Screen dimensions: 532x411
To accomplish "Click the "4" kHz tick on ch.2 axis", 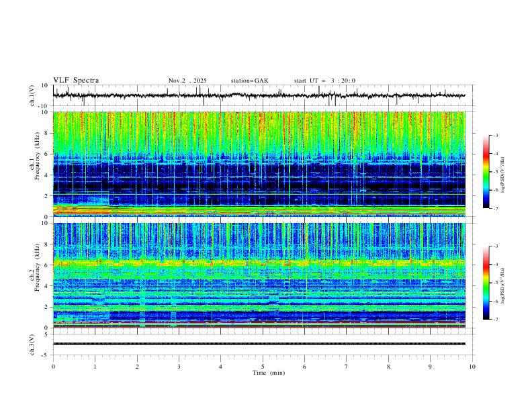I will pos(47,286).
